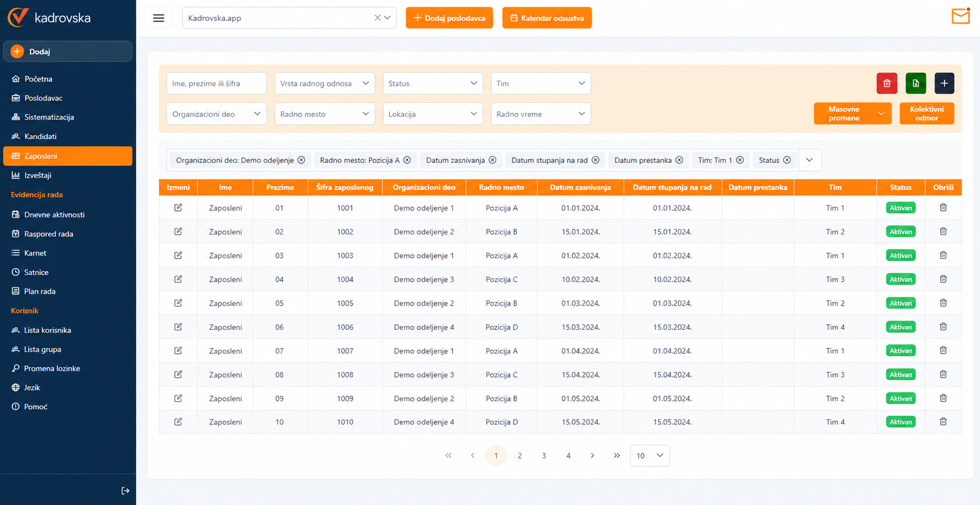Click Dodaj poslodavca button

(x=449, y=18)
